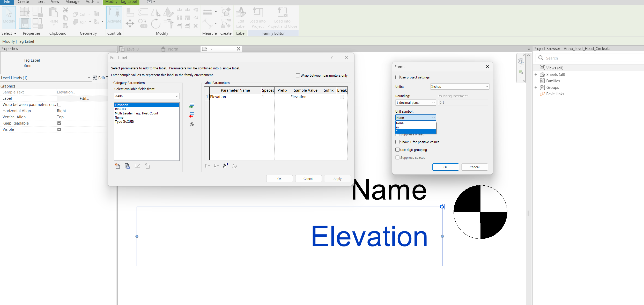Viewport: 644px width, 305px height.
Task: Select the Move tool in Modify panel
Action: click(x=130, y=23)
